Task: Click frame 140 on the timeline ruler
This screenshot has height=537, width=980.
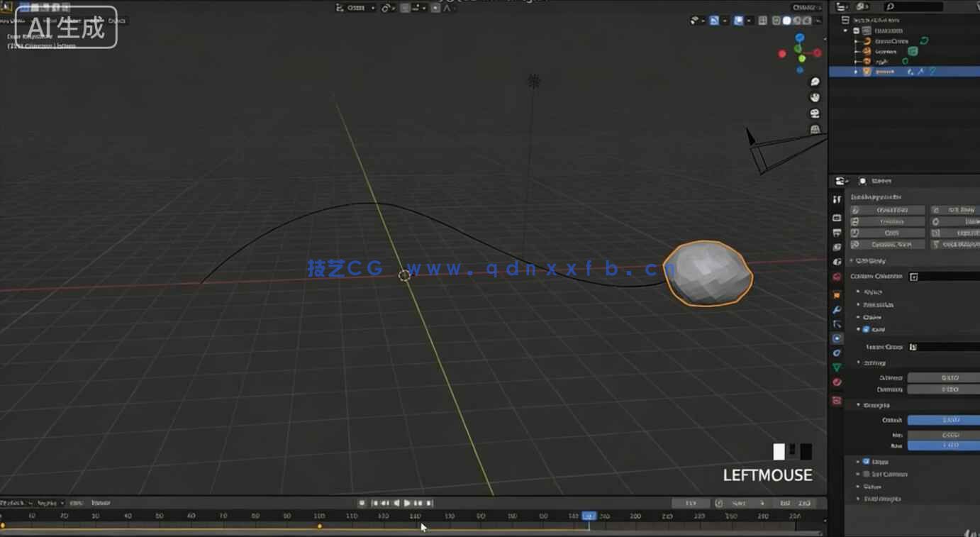Action: tap(416, 516)
